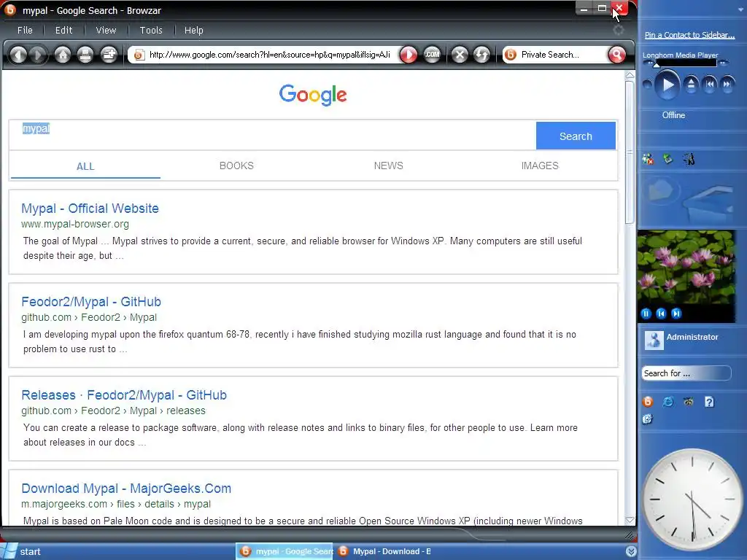Skip to previous track in Longhorn Media Player

point(710,85)
